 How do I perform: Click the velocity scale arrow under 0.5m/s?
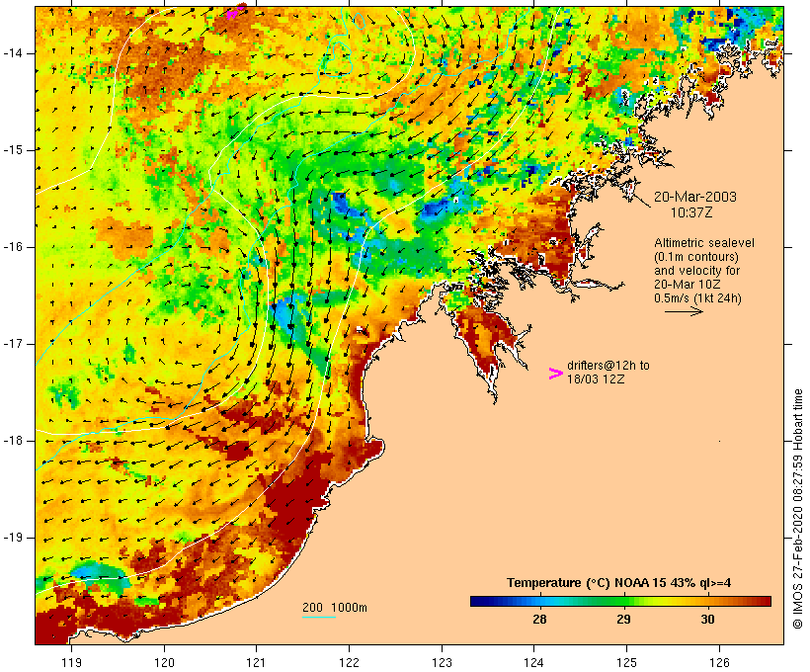point(684,311)
